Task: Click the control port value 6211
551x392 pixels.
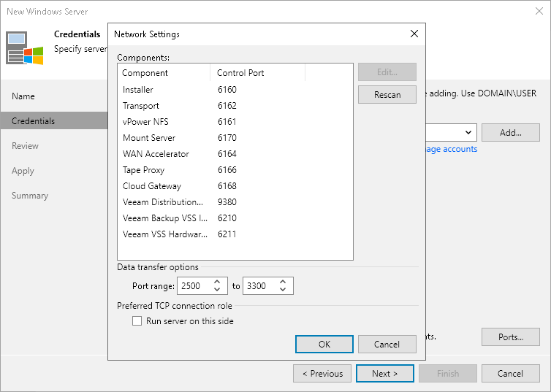Action: point(227,234)
